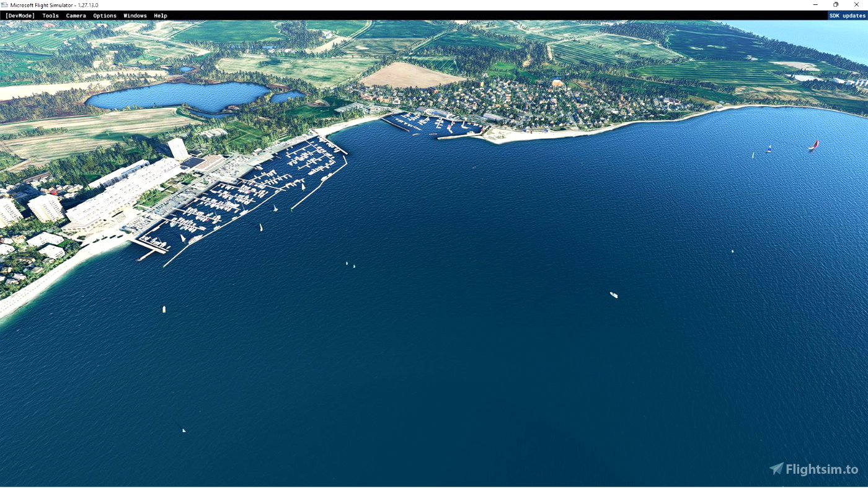Restore down the Flight Simulator window
The image size is (868, 488).
point(836,5)
